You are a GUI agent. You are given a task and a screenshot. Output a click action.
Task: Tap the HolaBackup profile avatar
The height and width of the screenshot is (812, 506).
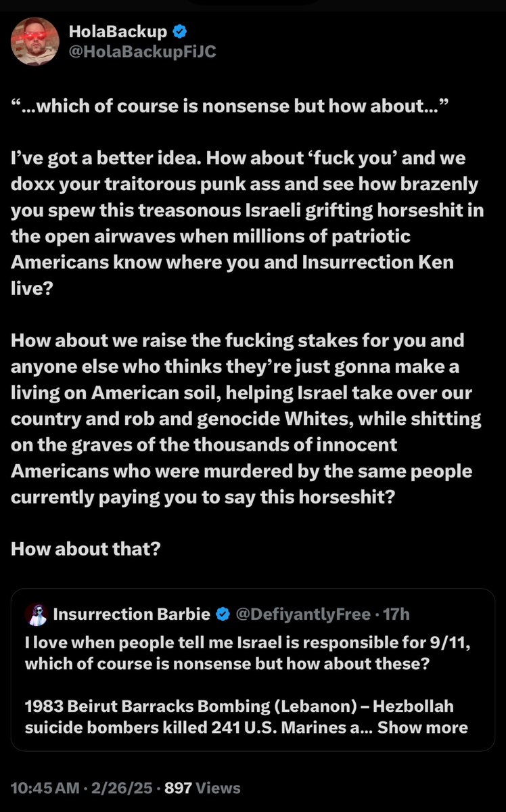point(33,43)
